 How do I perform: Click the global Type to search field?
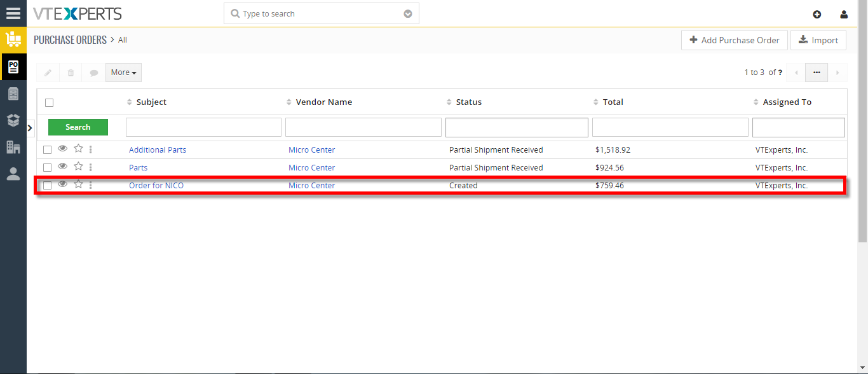[321, 14]
